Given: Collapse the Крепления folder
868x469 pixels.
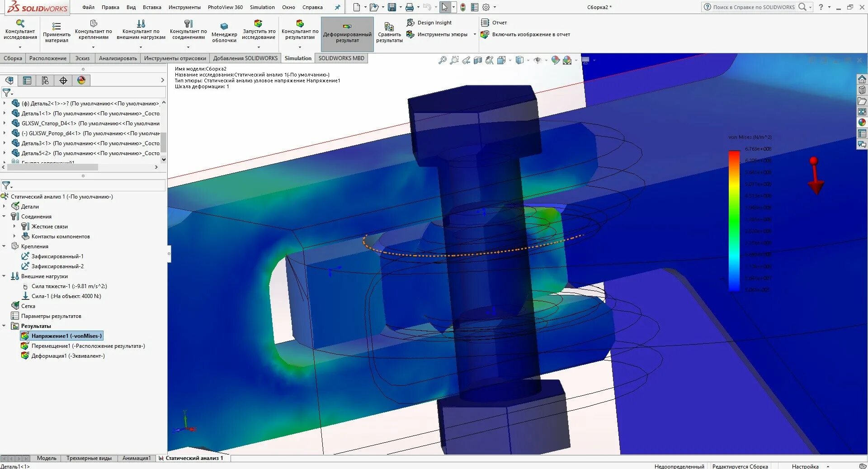Looking at the screenshot, I should pyautogui.click(x=4, y=246).
